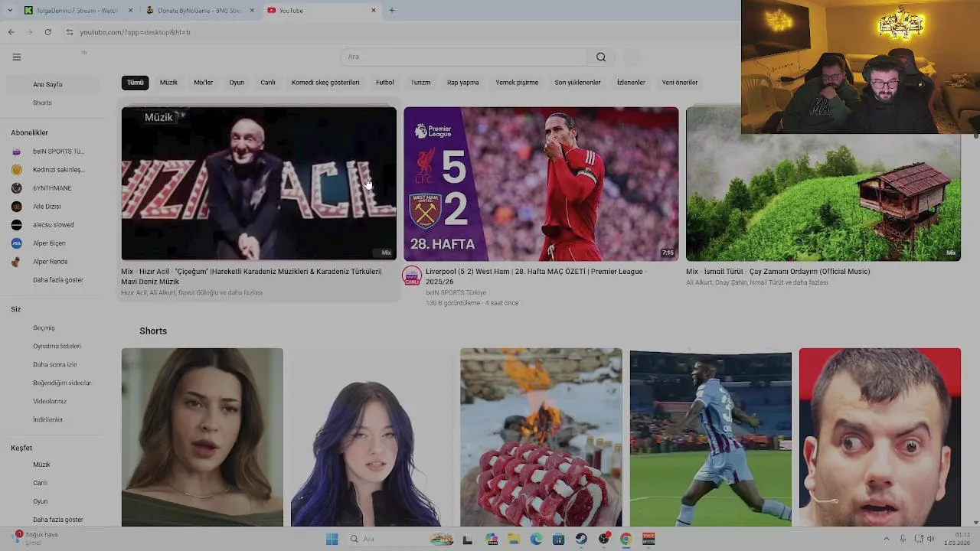
Task: Go back using browser back arrow
Action: 11,32
